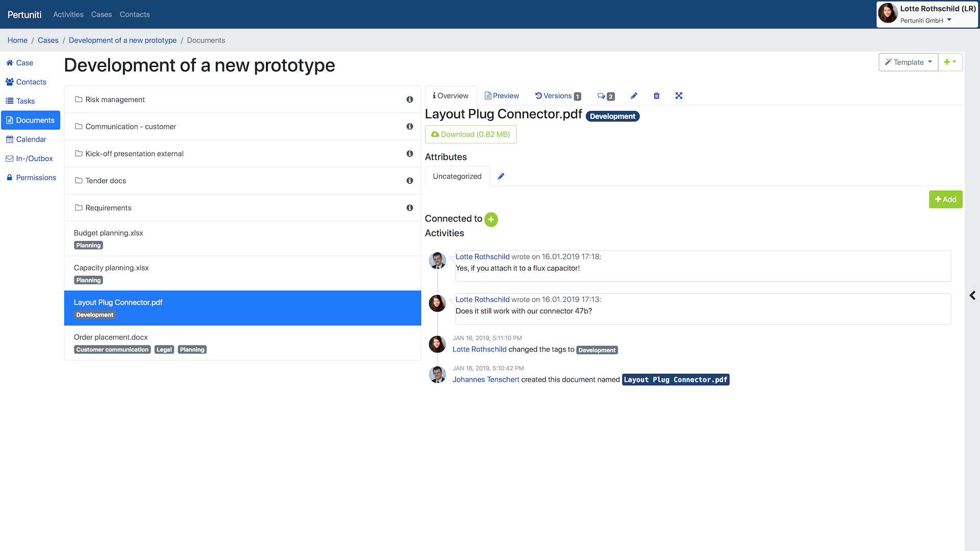The height and width of the screenshot is (551, 980).
Task: Click Pertuniti logo in top bar
Action: coord(24,15)
